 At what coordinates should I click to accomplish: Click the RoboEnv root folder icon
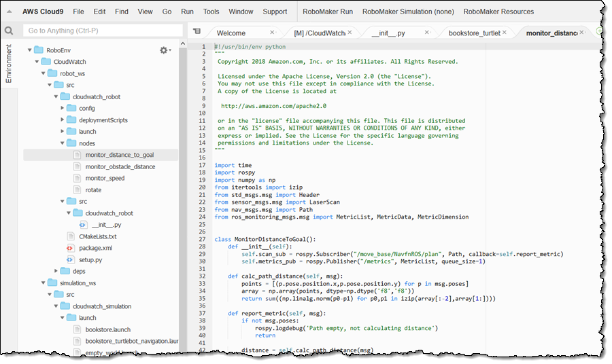click(37, 50)
